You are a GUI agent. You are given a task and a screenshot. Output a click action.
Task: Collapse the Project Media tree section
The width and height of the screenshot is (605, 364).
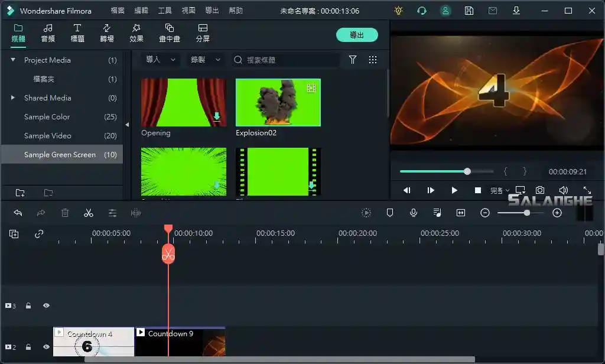[12, 60]
